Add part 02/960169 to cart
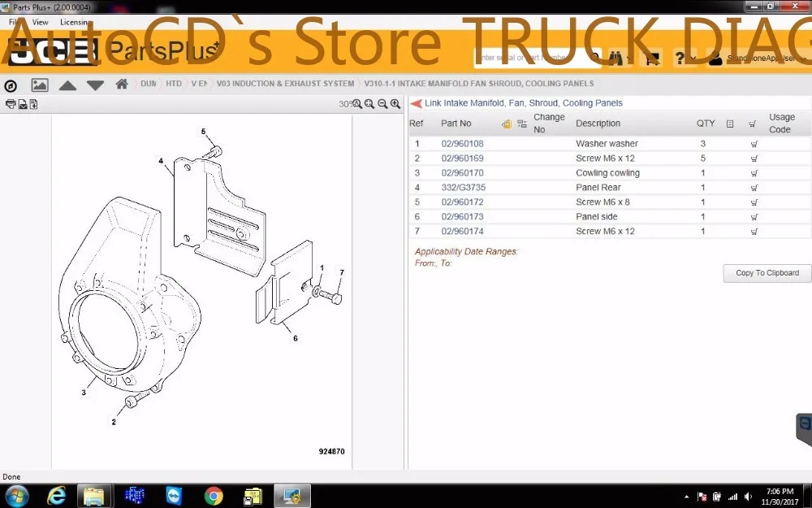 [x=754, y=158]
